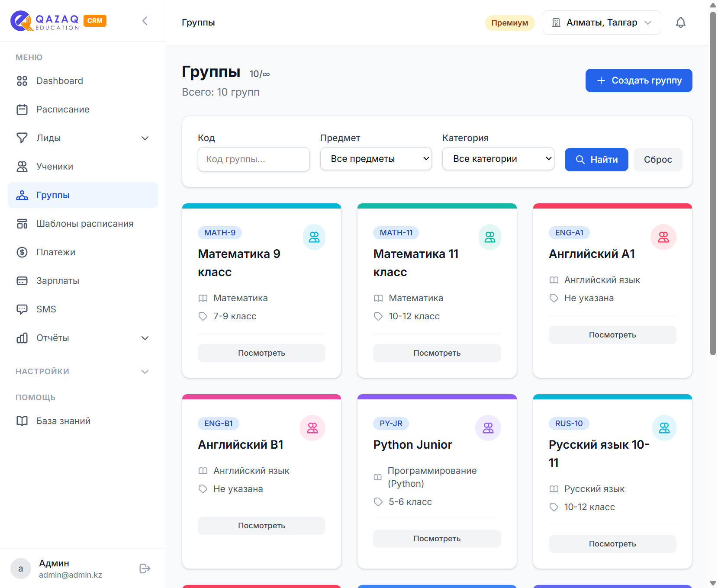Viewport: 718px width, 588px height.
Task: Click the Отчёты bar chart icon
Action: 22,338
